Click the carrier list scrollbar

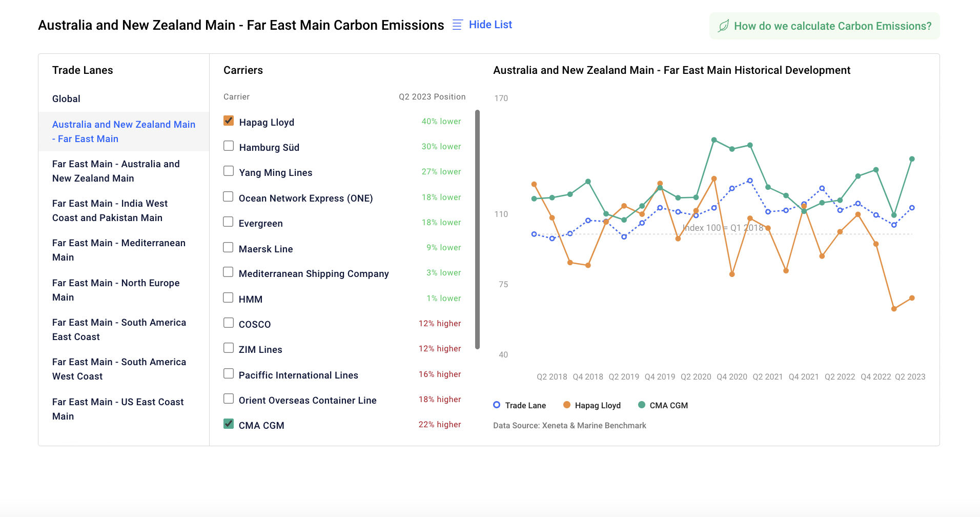pyautogui.click(x=477, y=229)
